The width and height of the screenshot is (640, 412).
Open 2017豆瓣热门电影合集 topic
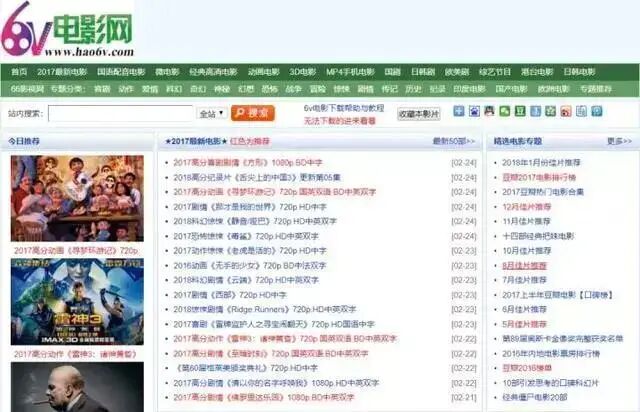point(543,192)
